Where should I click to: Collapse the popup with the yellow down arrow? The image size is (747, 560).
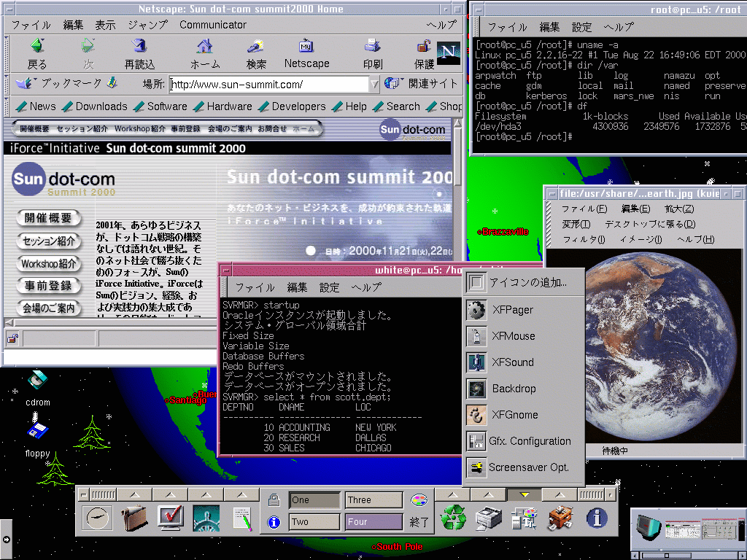524,495
